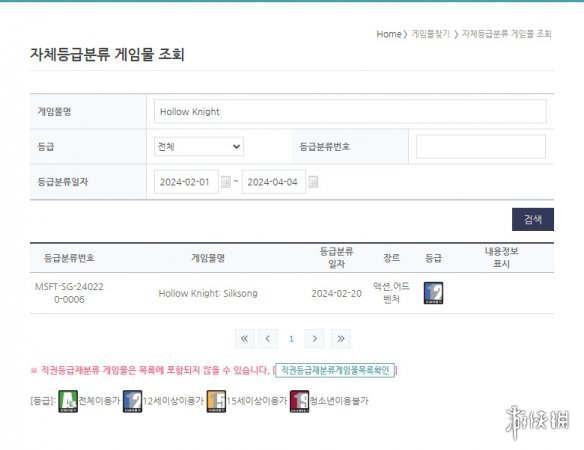The height and width of the screenshot is (450, 584).
Task: Click the 12세이상이용가 legend label
Action: coord(174,401)
